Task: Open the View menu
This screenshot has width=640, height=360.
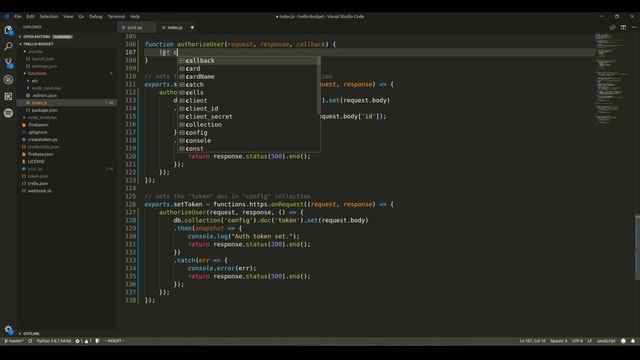Action: 68,17
